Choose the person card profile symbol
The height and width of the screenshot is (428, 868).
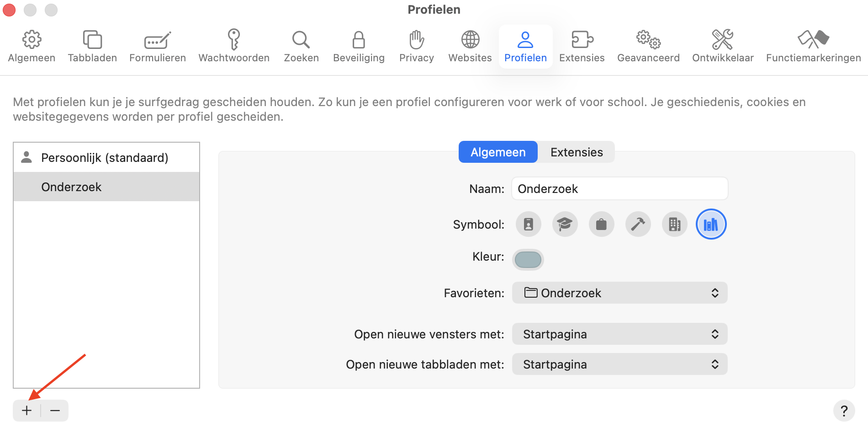click(x=528, y=224)
